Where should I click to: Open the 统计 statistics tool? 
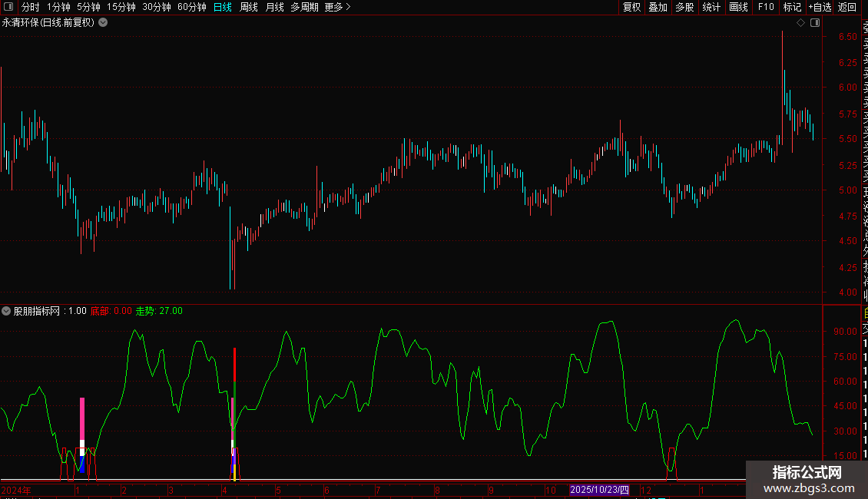click(x=711, y=7)
